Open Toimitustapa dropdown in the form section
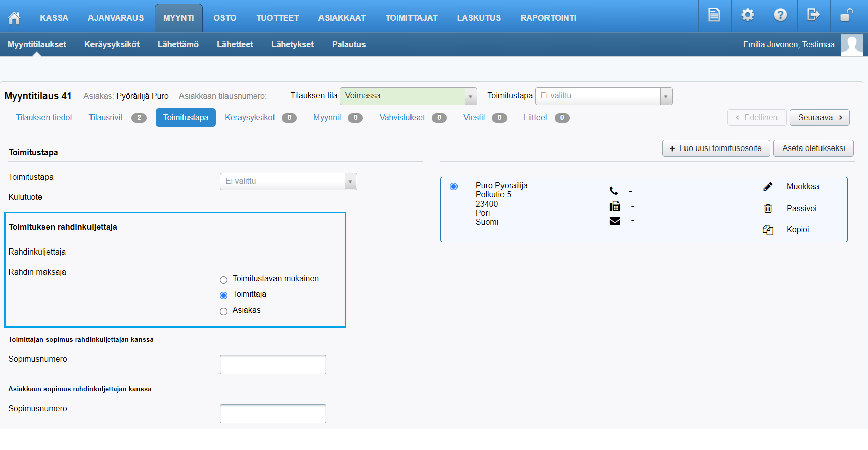This screenshot has height=450, width=868. tap(288, 181)
